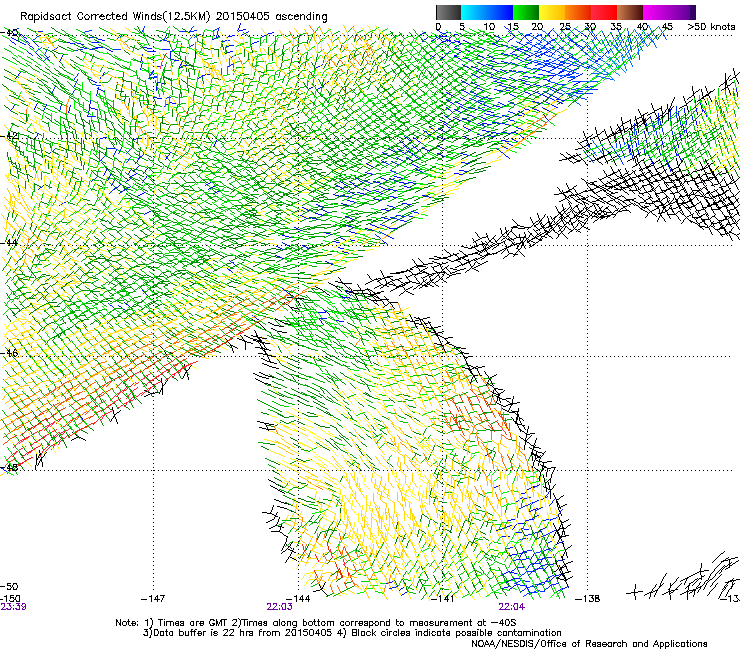Screen dimensions: 740x650
Task: Click the '40' label under the color scale
Action: (x=642, y=26)
